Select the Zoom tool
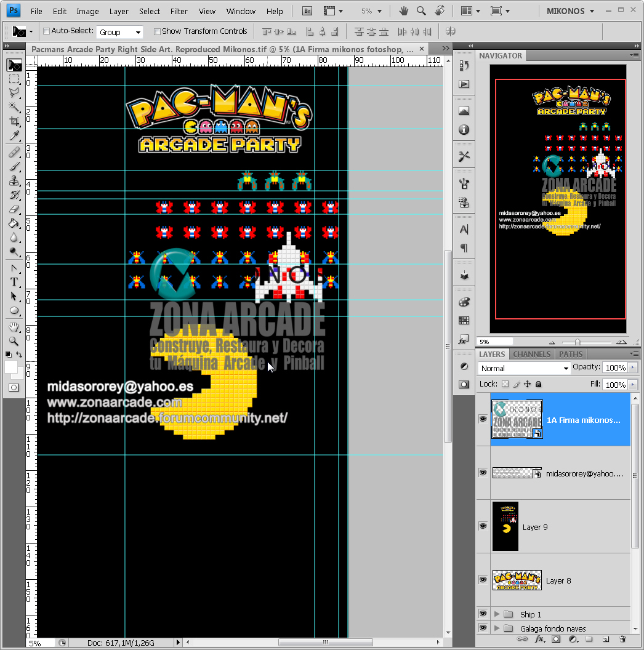Screen dimensions: 644x650 14,340
